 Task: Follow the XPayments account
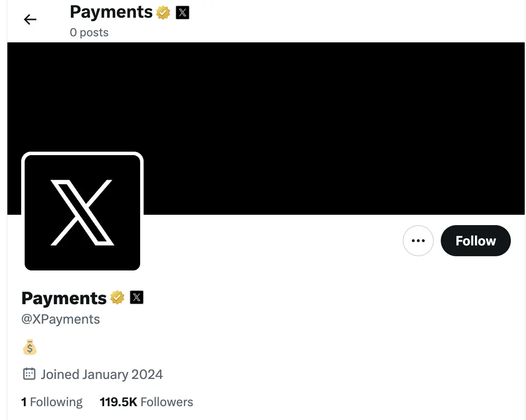coord(475,241)
